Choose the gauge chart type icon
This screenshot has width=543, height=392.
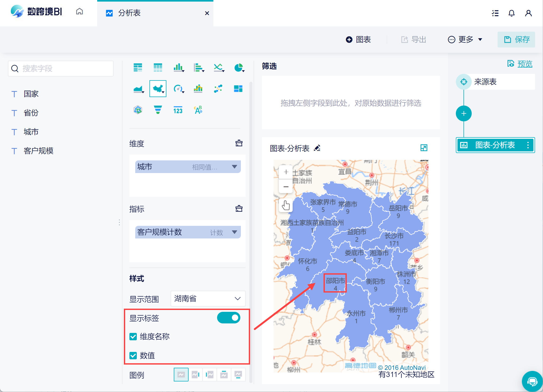pyautogui.click(x=178, y=89)
